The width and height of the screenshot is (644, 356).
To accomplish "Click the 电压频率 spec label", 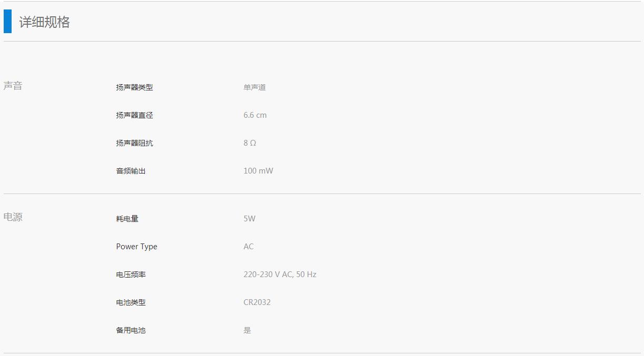I will (131, 274).
